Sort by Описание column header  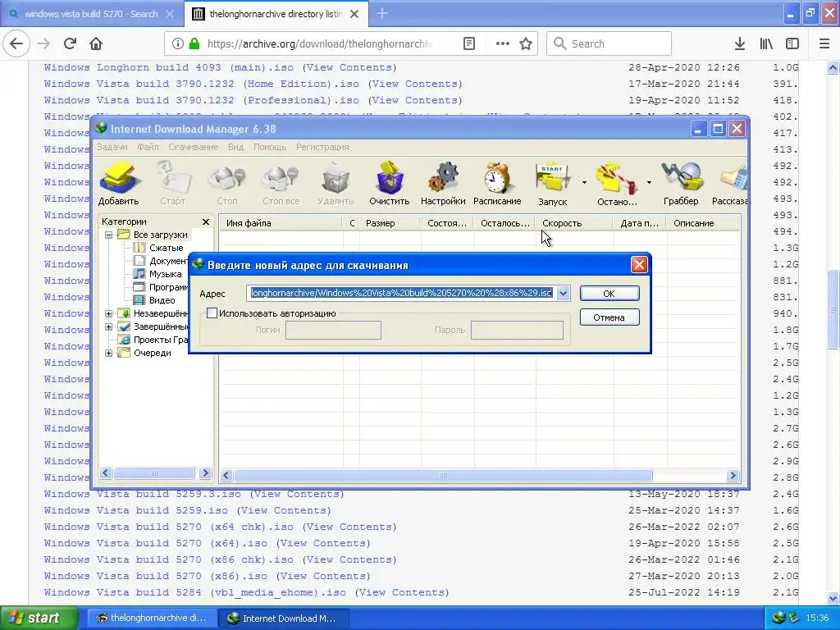703,223
